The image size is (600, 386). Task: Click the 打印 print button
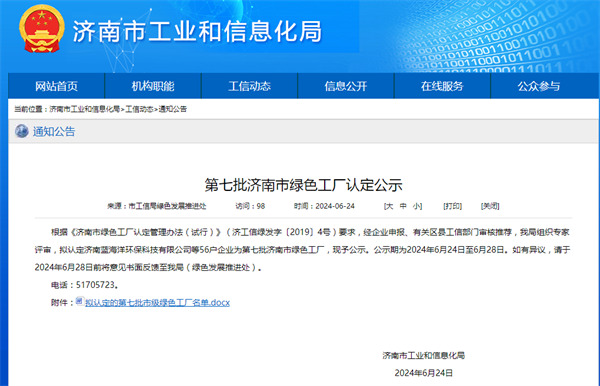452,206
